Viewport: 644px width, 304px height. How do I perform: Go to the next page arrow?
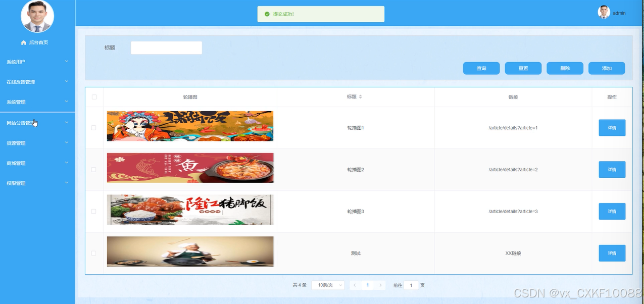pyautogui.click(x=381, y=285)
